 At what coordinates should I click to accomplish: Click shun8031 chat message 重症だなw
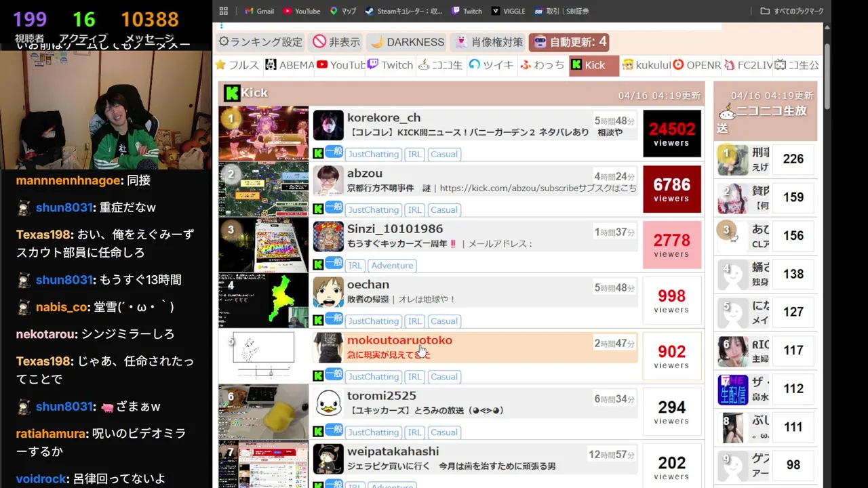85,208
